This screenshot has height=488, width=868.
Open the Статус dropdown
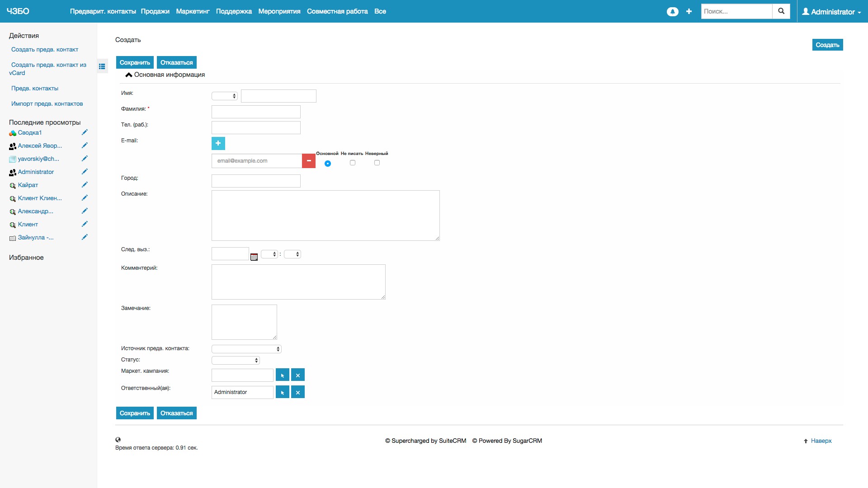click(236, 360)
